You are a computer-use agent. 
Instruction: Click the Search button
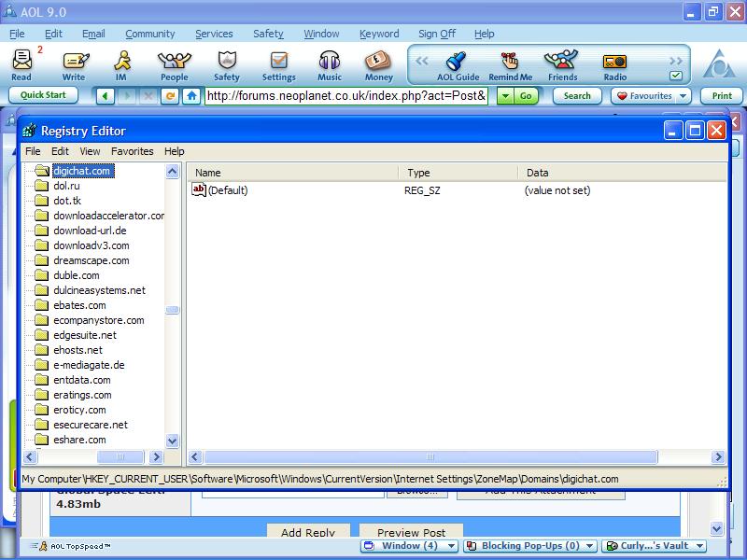[x=577, y=96]
